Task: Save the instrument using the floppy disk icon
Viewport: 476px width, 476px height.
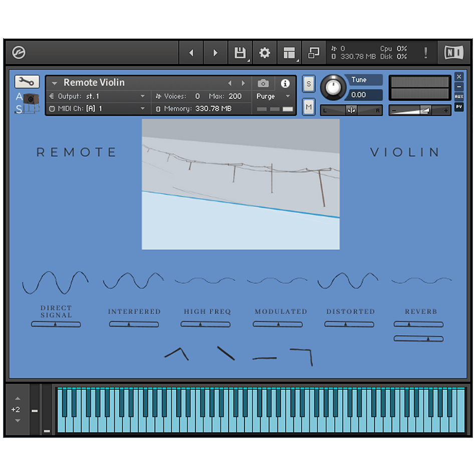Action: point(240,52)
